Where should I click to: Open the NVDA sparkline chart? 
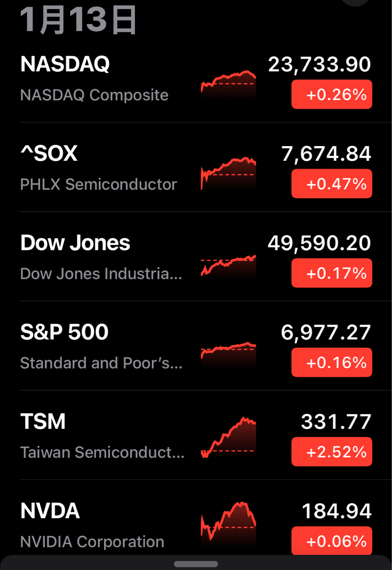229,522
